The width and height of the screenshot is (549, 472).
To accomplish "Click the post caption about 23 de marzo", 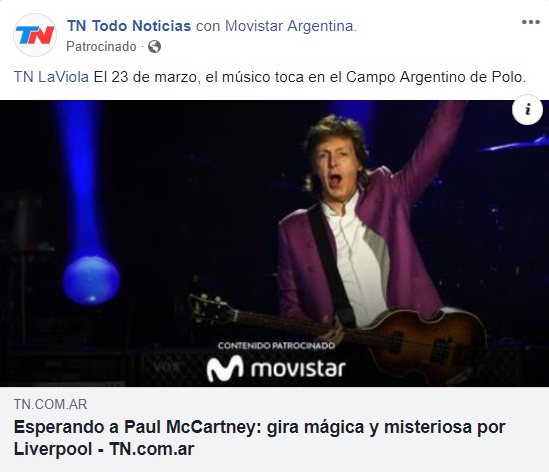I will [310, 77].
